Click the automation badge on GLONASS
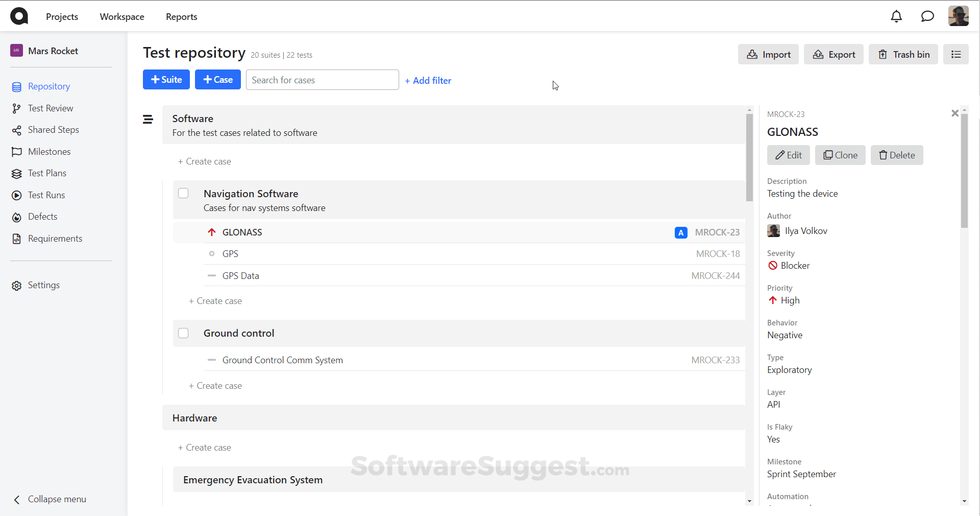 tap(680, 232)
